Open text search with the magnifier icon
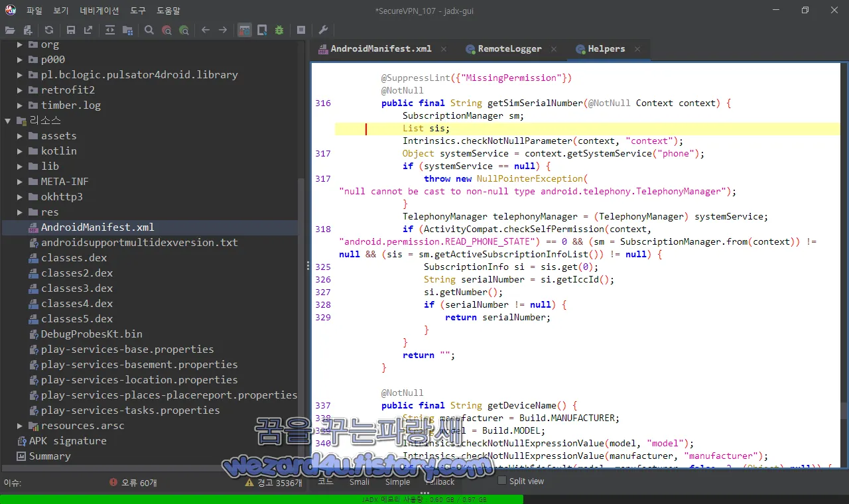This screenshot has height=504, width=849. pyautogui.click(x=149, y=30)
